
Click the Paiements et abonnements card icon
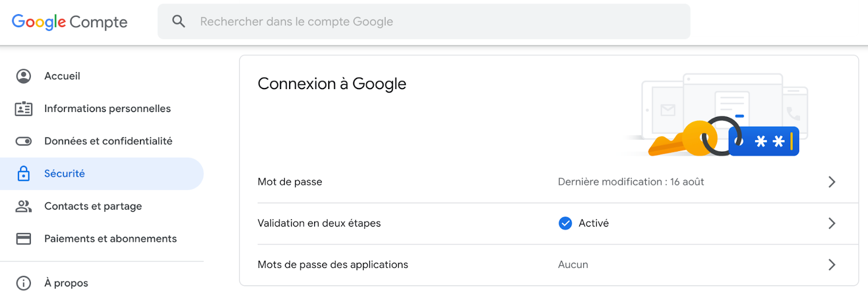[x=23, y=239]
